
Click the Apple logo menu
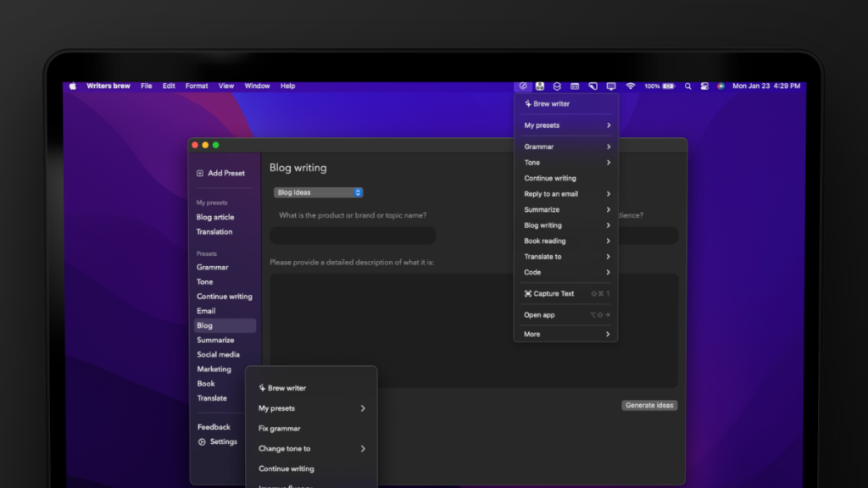tap(72, 86)
